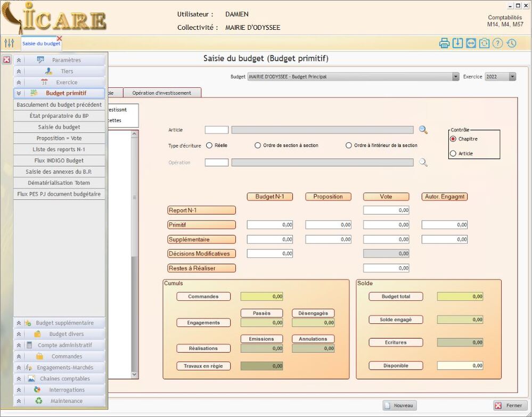Click the camera screenshot icon
The height and width of the screenshot is (417, 532).
484,44
